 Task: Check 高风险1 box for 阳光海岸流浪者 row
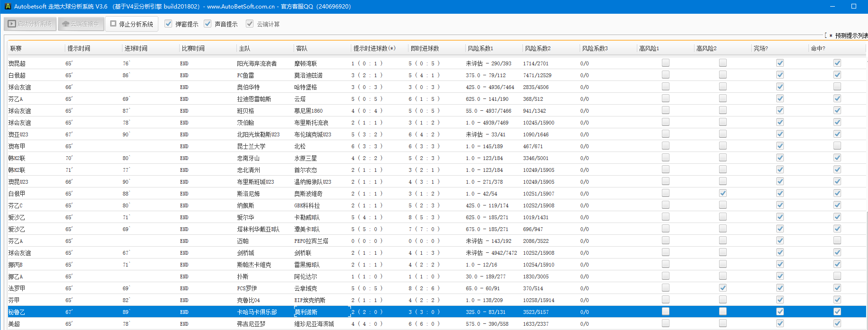click(x=666, y=63)
